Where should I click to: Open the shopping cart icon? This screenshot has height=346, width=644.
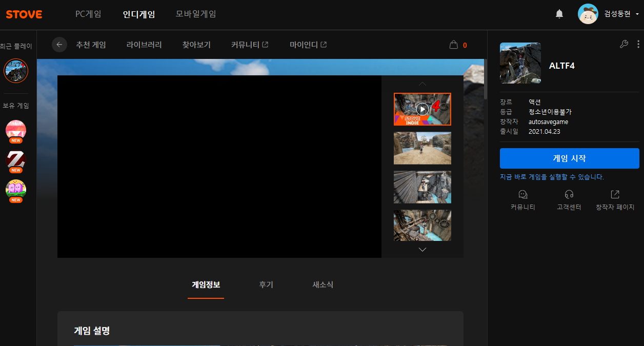coord(453,45)
